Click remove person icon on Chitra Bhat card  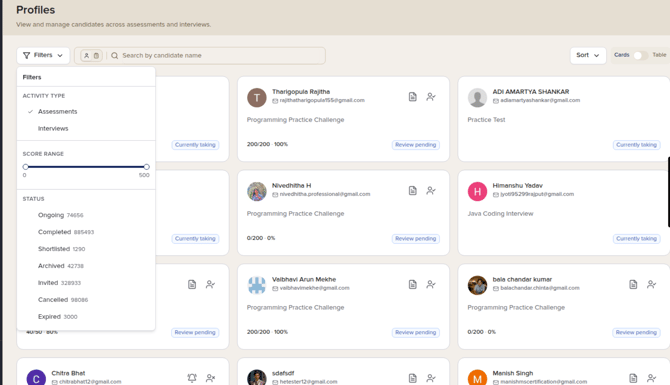[210, 378]
